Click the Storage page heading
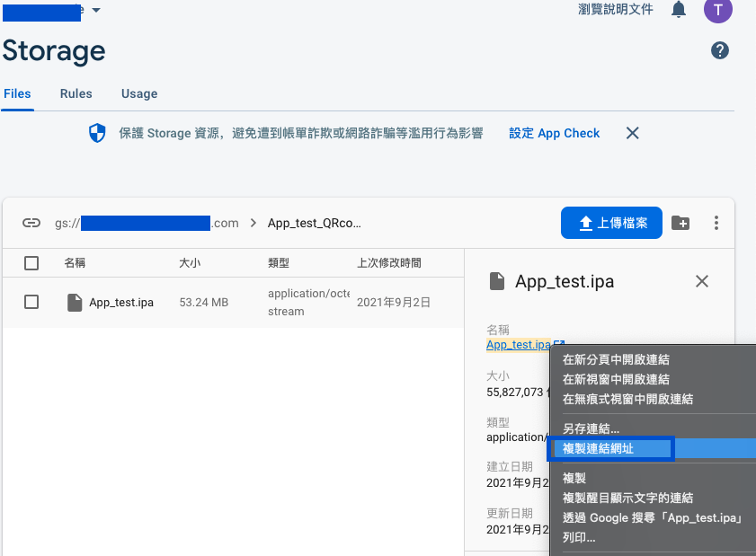 point(54,51)
